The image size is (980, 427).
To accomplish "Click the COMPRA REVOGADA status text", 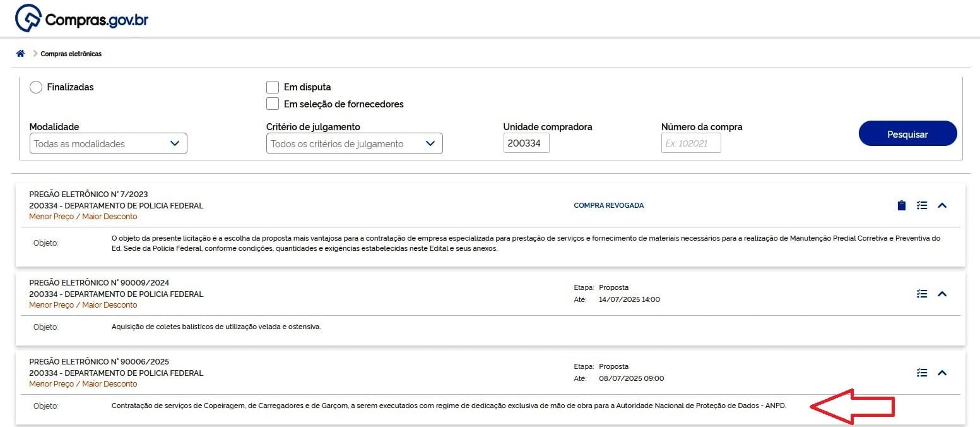I will click(x=609, y=205).
